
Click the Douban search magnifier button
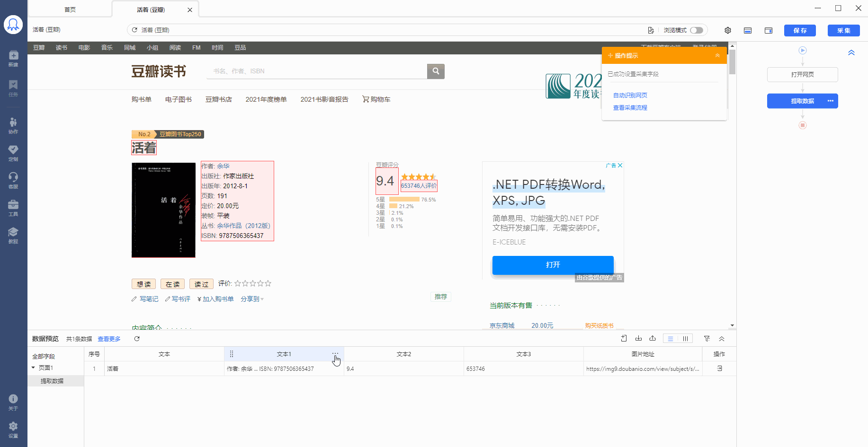[x=436, y=71]
